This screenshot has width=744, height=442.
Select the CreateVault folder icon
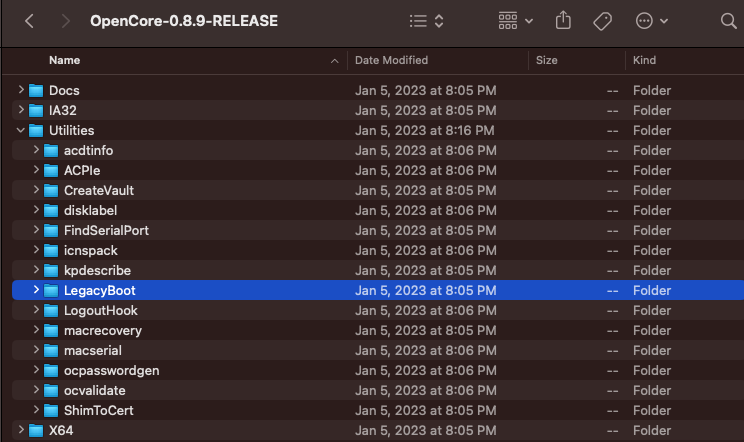tap(51, 191)
